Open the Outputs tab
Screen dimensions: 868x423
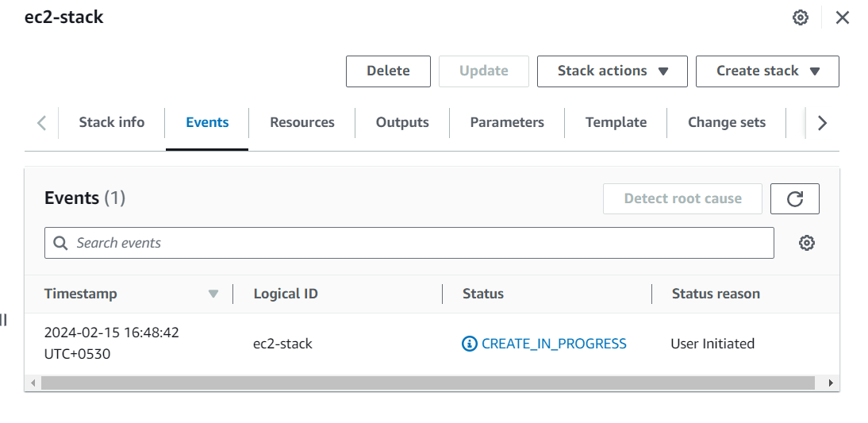tap(402, 122)
